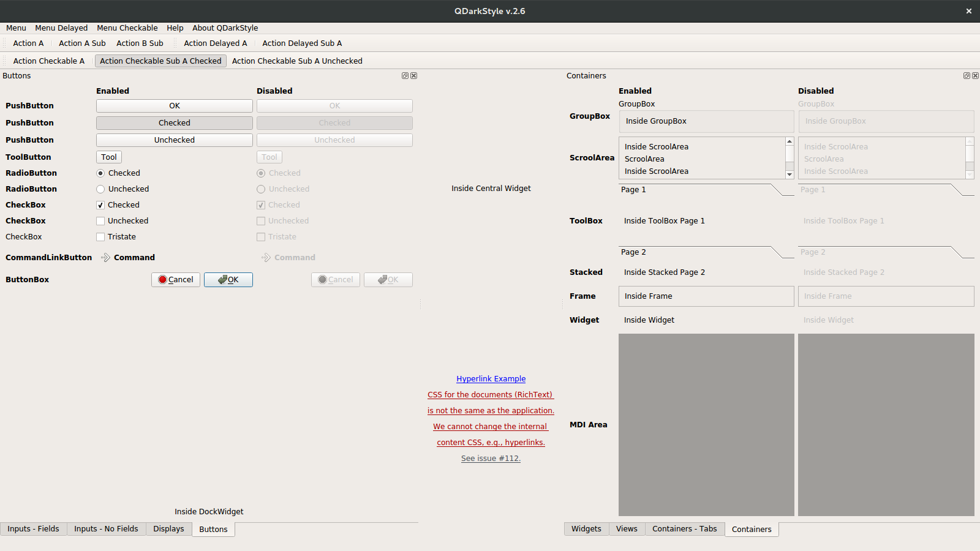Toggle the Checked push button

[175, 123]
